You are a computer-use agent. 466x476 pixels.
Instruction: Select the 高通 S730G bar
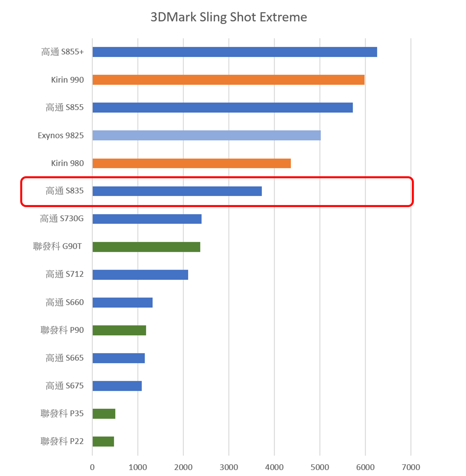(x=147, y=219)
